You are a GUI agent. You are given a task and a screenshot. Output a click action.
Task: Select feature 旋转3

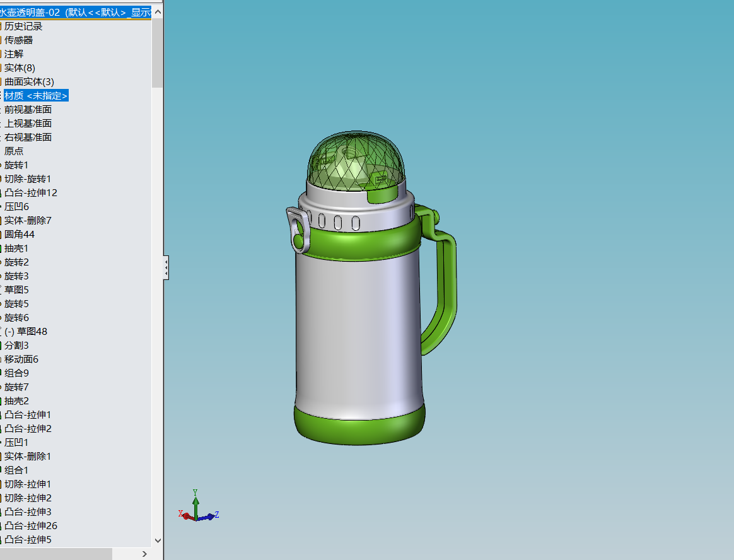click(x=16, y=276)
